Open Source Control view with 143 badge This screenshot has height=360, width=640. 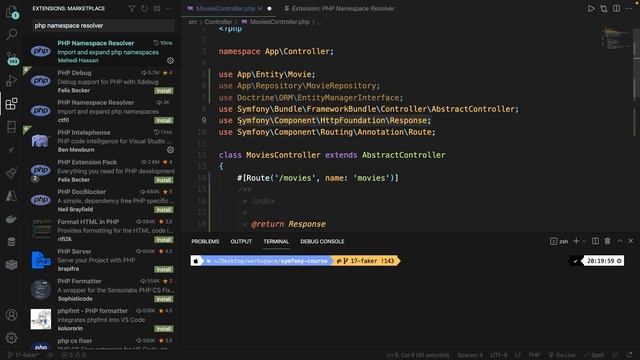[12, 58]
